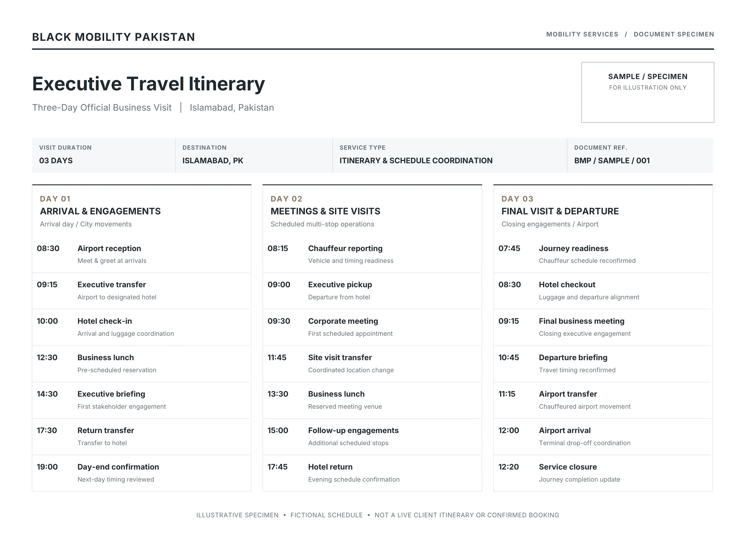Select the MEETINGS & SITE VISITS heading
This screenshot has height=535, width=756.
click(325, 211)
